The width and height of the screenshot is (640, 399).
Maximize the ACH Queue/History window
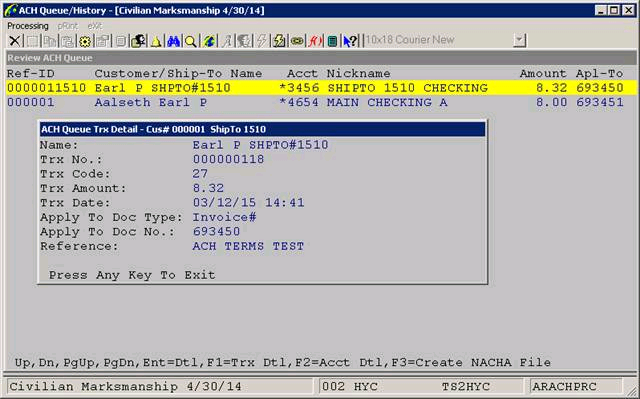[x=614, y=10]
